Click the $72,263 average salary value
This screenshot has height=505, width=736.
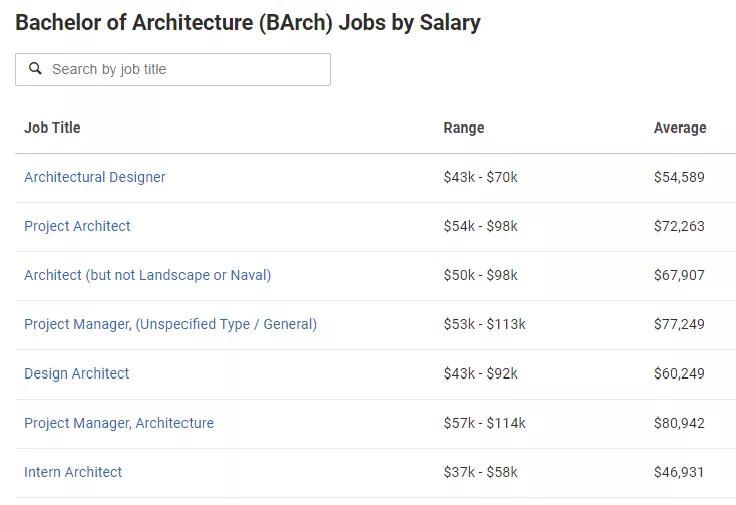679,226
